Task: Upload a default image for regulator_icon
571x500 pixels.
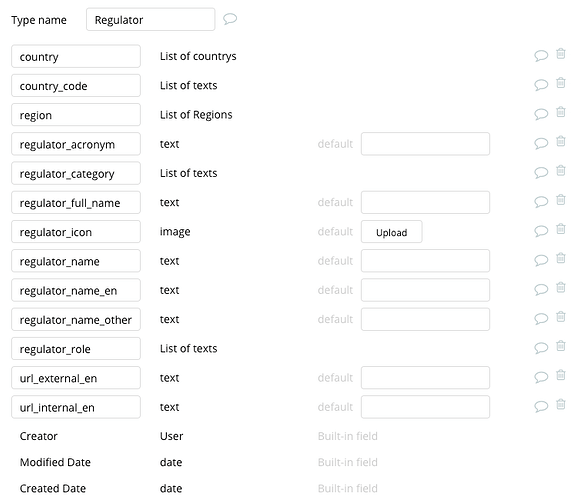Action: (x=391, y=232)
